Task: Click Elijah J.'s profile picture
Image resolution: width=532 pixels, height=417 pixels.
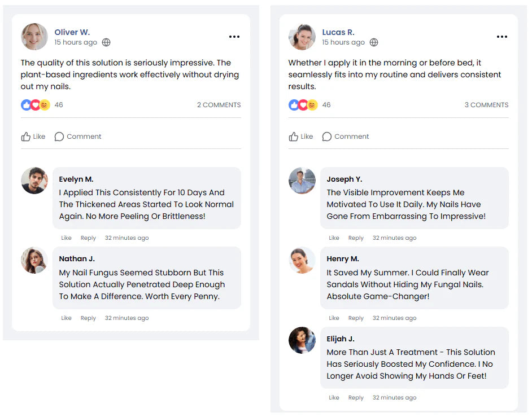Action: click(x=302, y=340)
